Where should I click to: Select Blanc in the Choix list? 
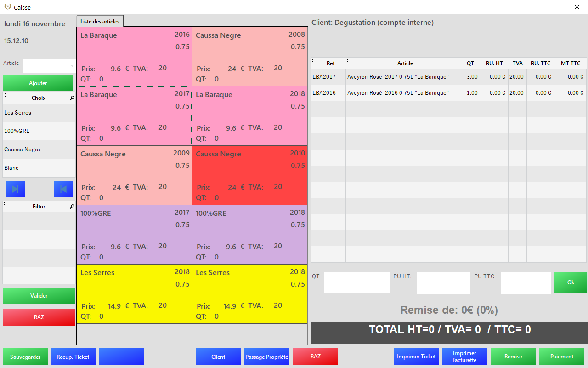point(39,168)
